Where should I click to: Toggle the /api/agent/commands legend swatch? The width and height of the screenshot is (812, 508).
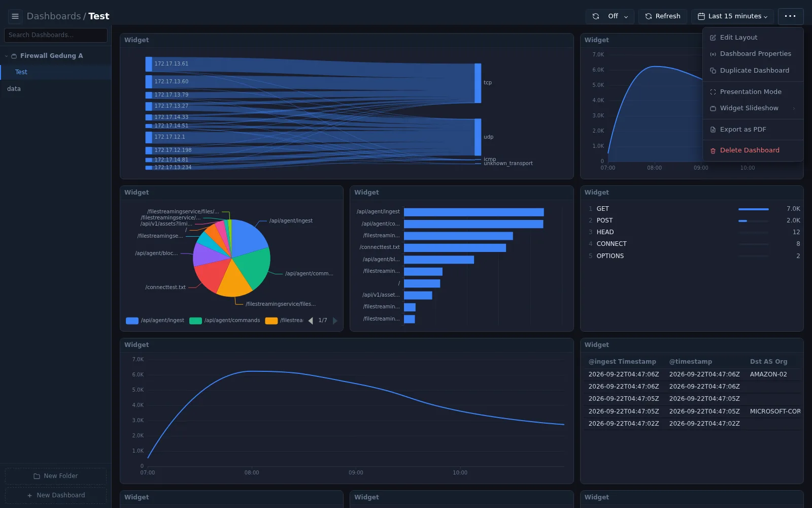pos(195,321)
